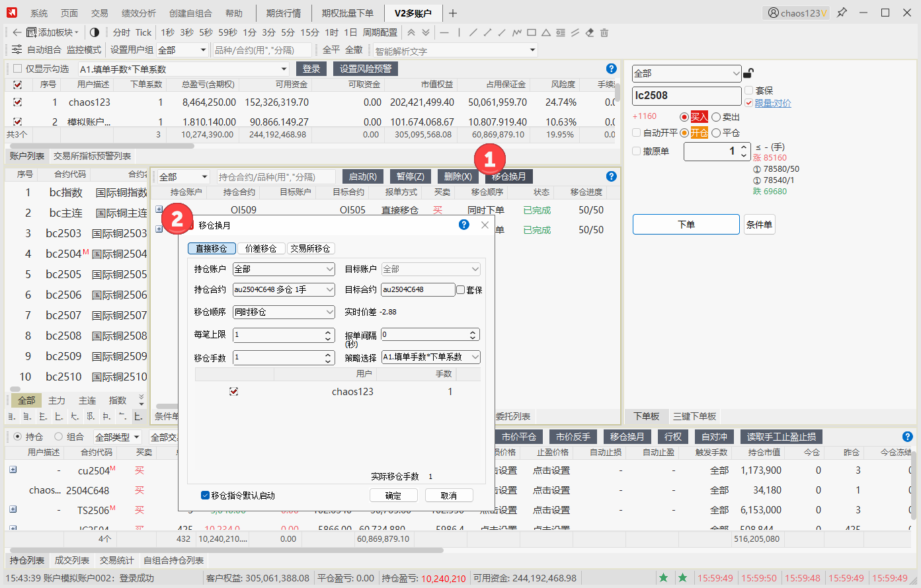Select the polyline zigzag drawing tool
Screen dimensions: 921x588
(516, 32)
